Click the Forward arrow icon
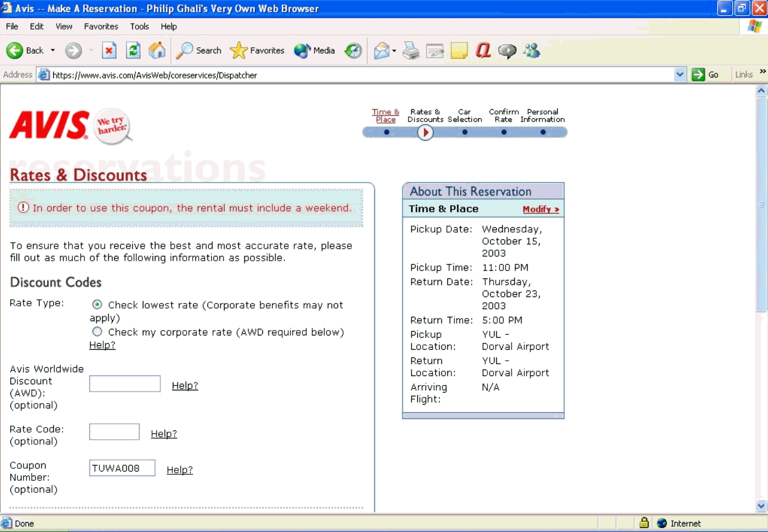The height and width of the screenshot is (532, 768). click(73, 51)
